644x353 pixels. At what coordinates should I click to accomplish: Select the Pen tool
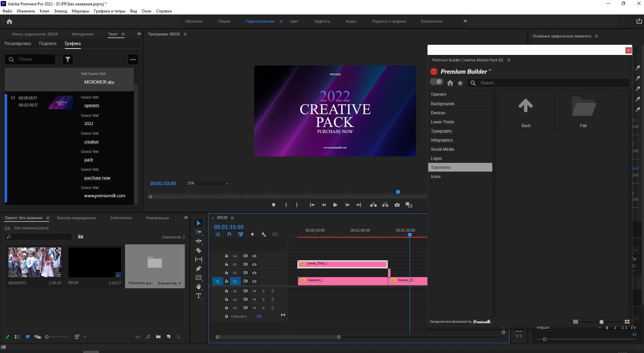(199, 268)
